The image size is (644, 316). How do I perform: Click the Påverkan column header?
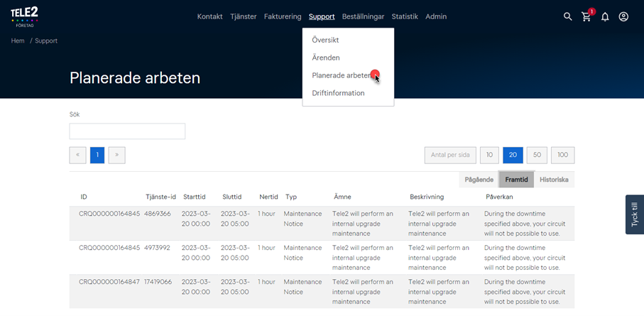tap(499, 197)
